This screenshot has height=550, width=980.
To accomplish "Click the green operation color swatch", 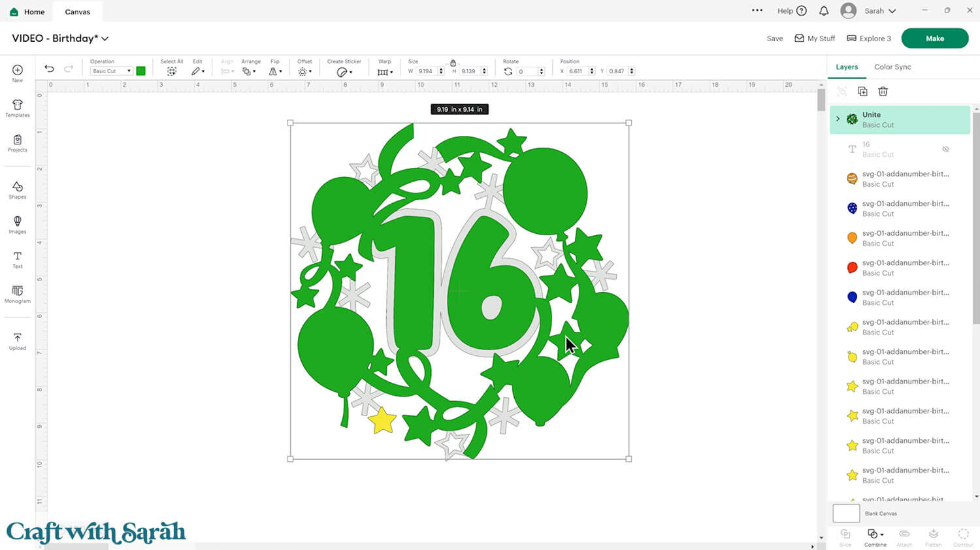I will click(140, 71).
